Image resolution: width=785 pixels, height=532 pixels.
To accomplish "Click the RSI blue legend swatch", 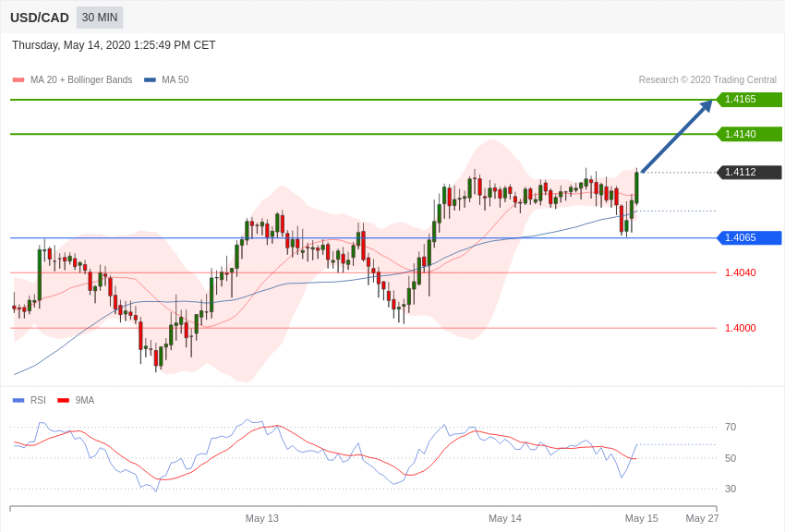I will [18, 400].
